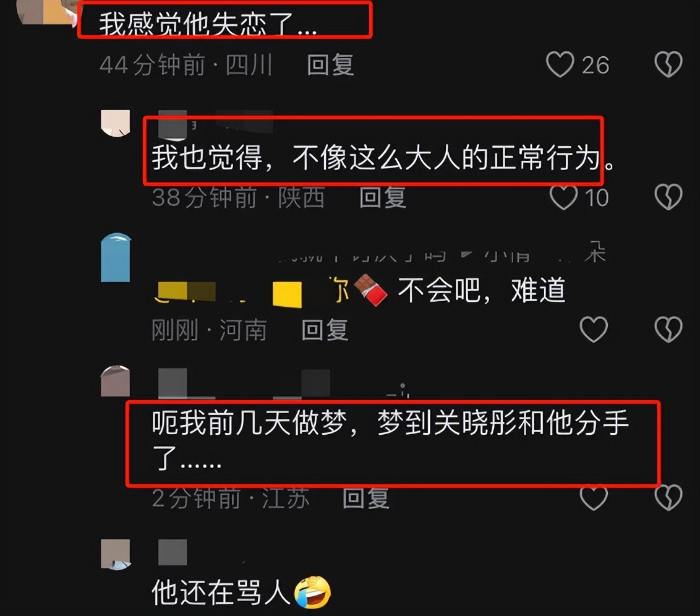Tap the chocolate emoji comment 不会吧，难道
Viewport: 700px width, 616px height.
pyautogui.click(x=481, y=290)
